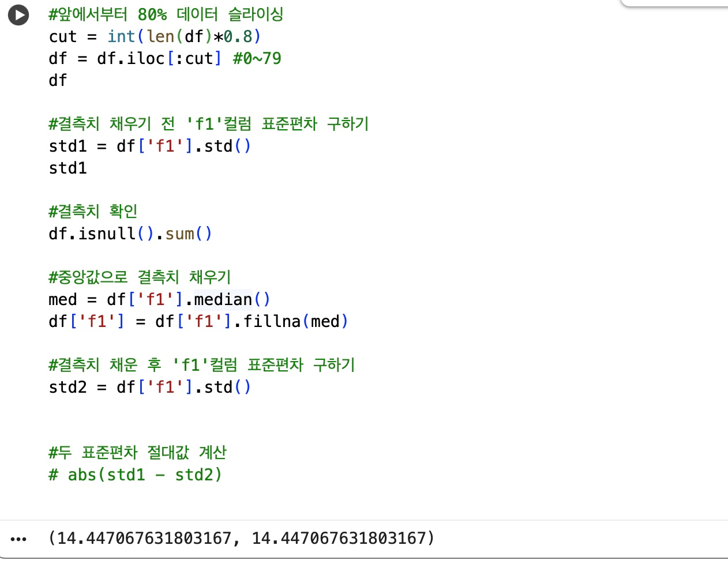Click the ellipsis before the printed tuple

[x=19, y=539]
